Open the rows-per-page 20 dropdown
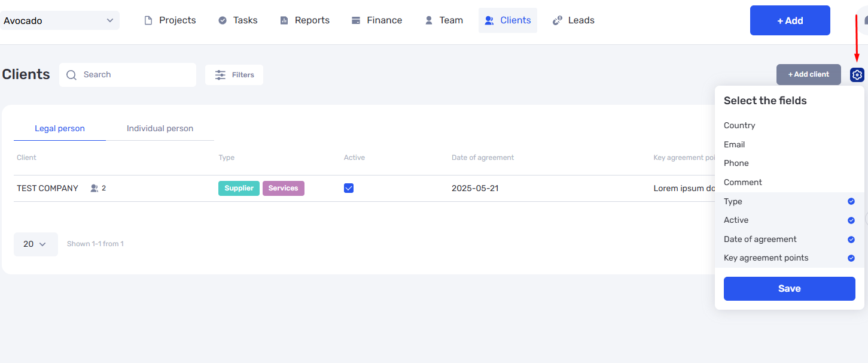Screen dimensions: 868x363 tap(35, 244)
